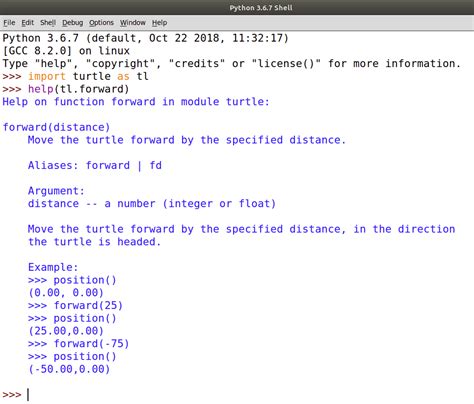Screen dimensions: 474x404
Task: Click the 'help(tl.forward)' command line
Action: [66, 89]
